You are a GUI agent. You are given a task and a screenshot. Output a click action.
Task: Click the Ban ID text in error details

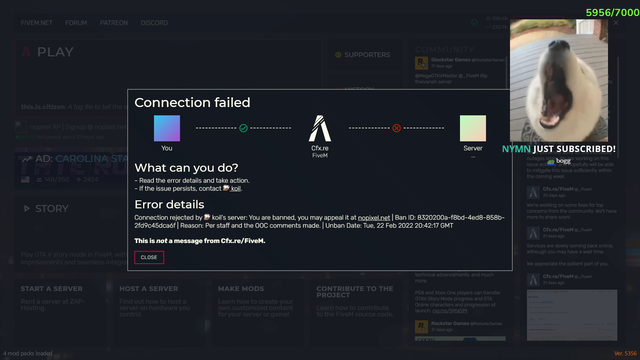click(319, 222)
